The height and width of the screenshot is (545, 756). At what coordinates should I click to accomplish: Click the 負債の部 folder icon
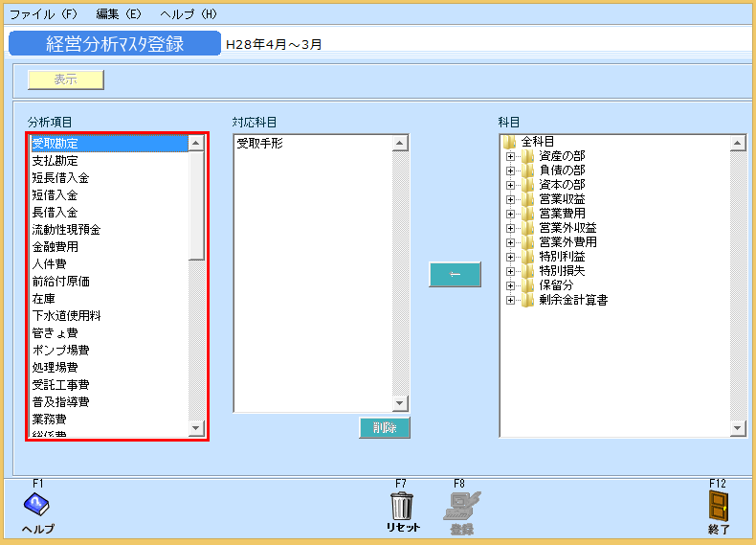(x=527, y=170)
